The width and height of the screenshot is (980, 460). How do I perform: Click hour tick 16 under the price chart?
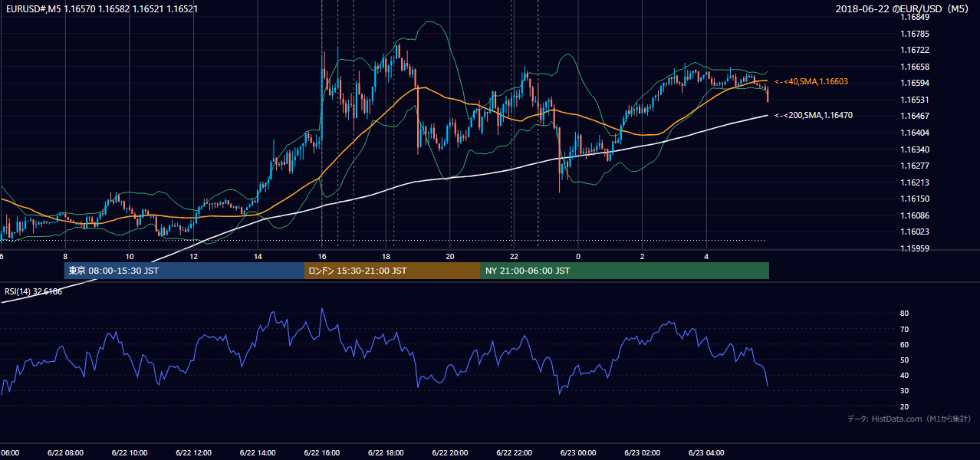pyautogui.click(x=321, y=256)
